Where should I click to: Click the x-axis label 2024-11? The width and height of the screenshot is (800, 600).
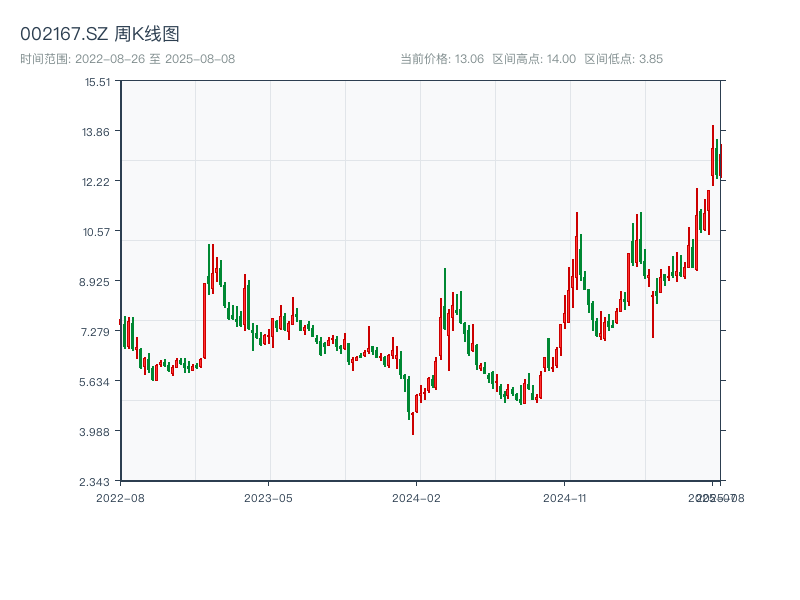click(564, 498)
